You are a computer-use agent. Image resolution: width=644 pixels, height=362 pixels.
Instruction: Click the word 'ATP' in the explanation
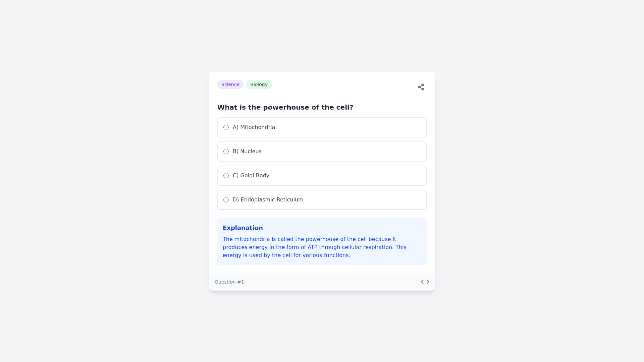pyautogui.click(x=312, y=247)
